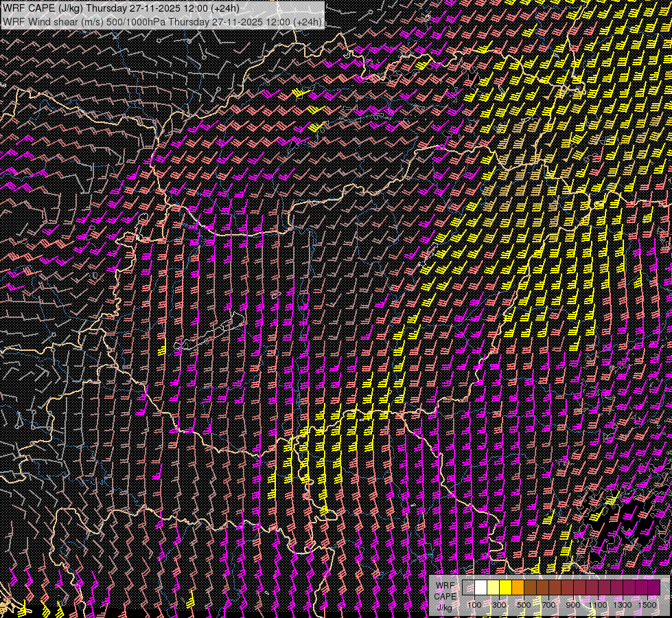This screenshot has width=672, height=618.
Task: Click the 900 legend scale label
Action: (x=573, y=604)
